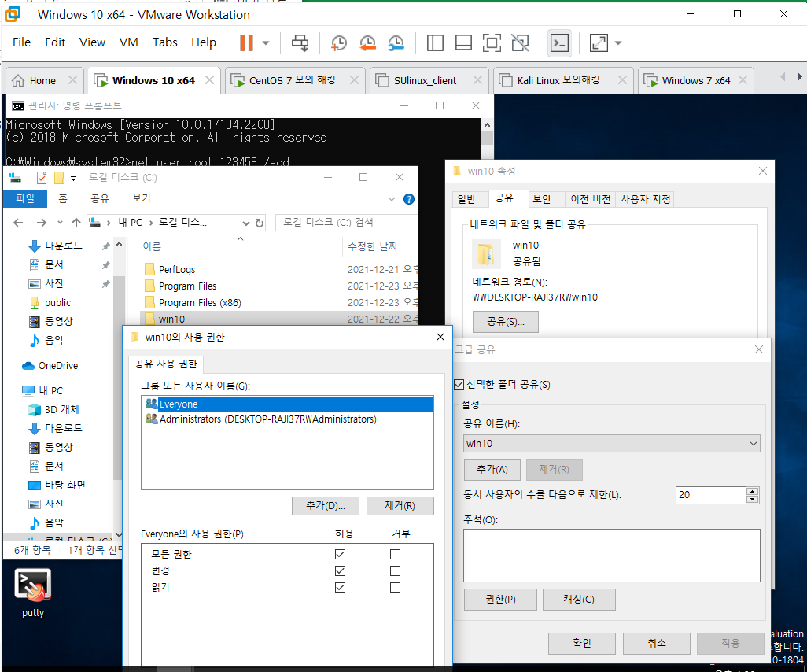This screenshot has width=807, height=672.
Task: Uncheck 허용 for 읽기
Action: tap(341, 587)
